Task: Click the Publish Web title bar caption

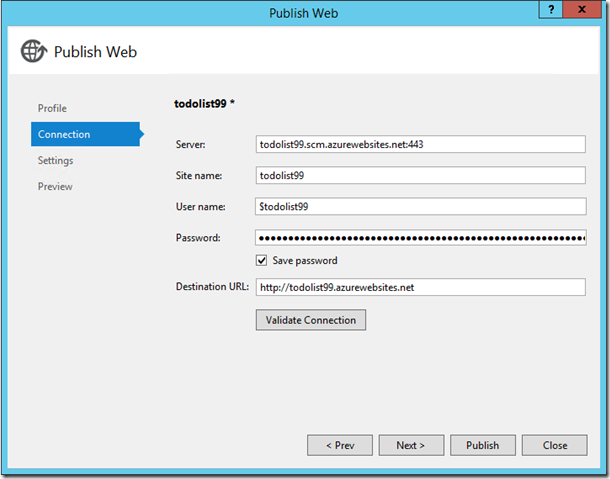Action: tap(304, 13)
